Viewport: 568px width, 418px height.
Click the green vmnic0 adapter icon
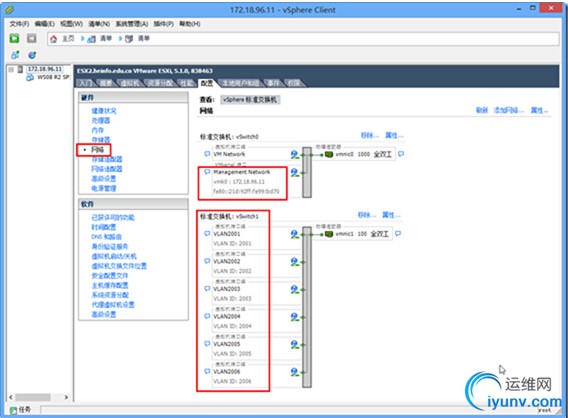point(329,155)
